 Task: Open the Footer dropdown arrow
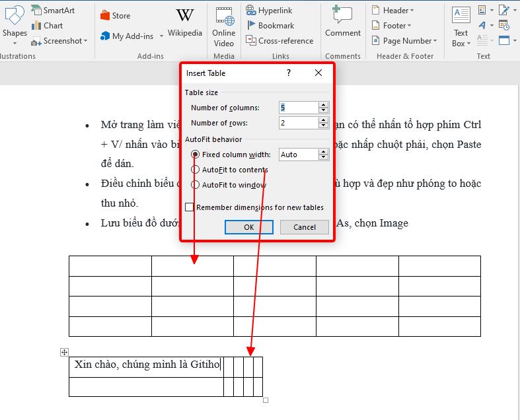coord(409,26)
